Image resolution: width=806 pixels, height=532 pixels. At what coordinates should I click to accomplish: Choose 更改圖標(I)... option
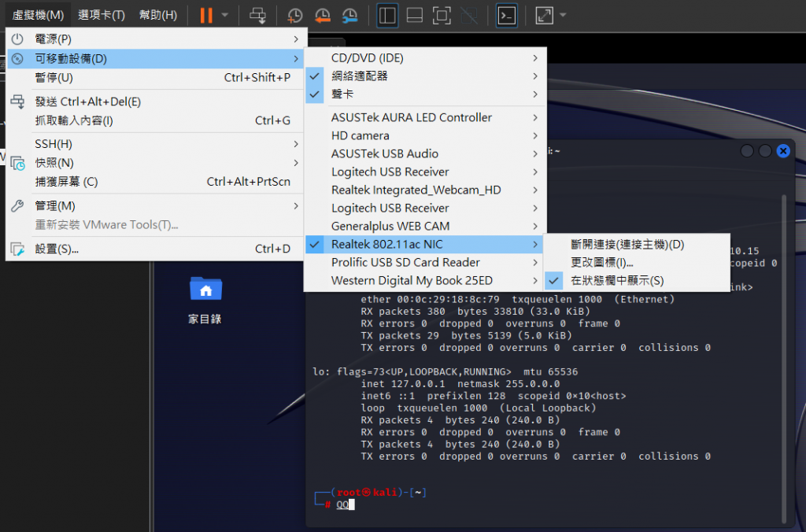[637, 263]
